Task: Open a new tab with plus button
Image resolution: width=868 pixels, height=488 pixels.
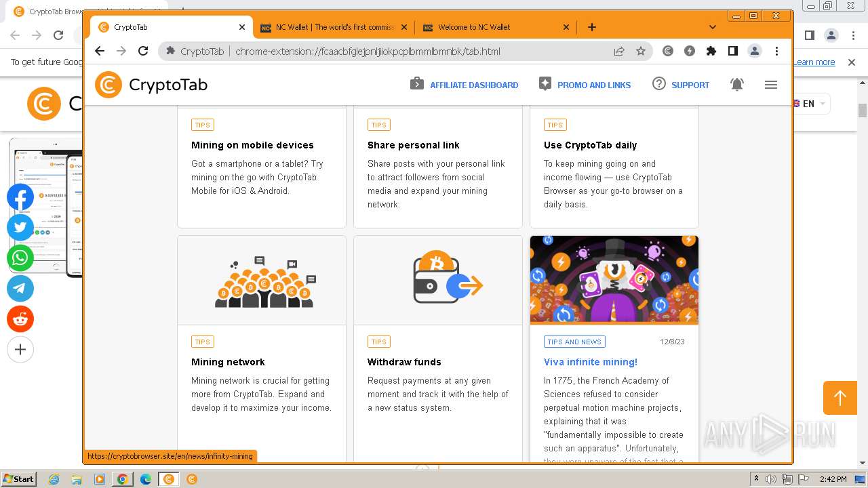Action: (592, 27)
